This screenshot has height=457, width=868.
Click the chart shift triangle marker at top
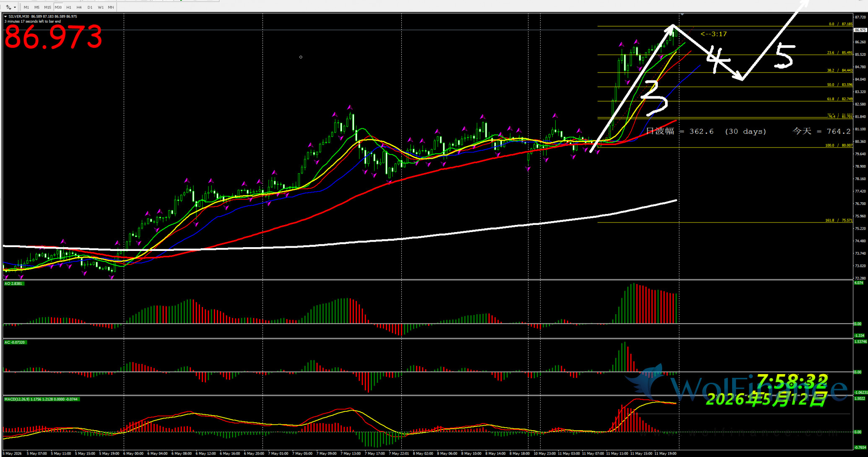[682, 14]
